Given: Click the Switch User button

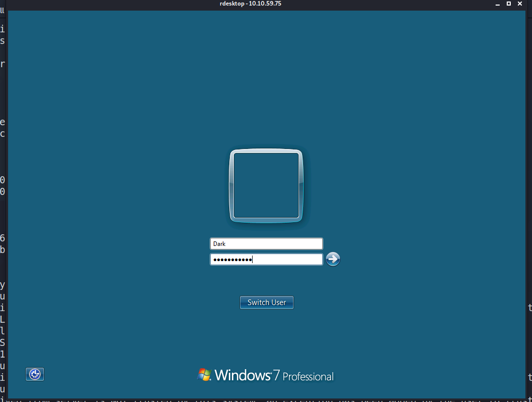Looking at the screenshot, I should click(267, 303).
